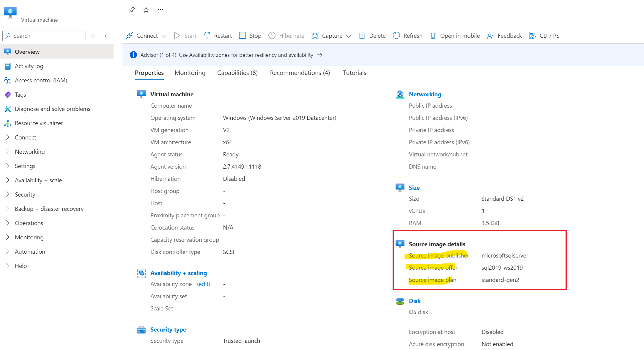Open the CLI / PS panel

coord(544,36)
